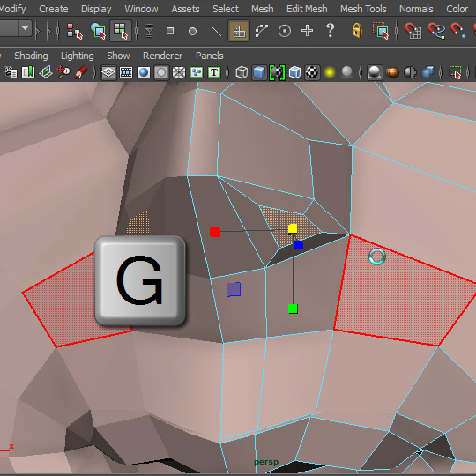Enable snap to points magnet
This screenshot has width=476, height=476.
[458, 31]
